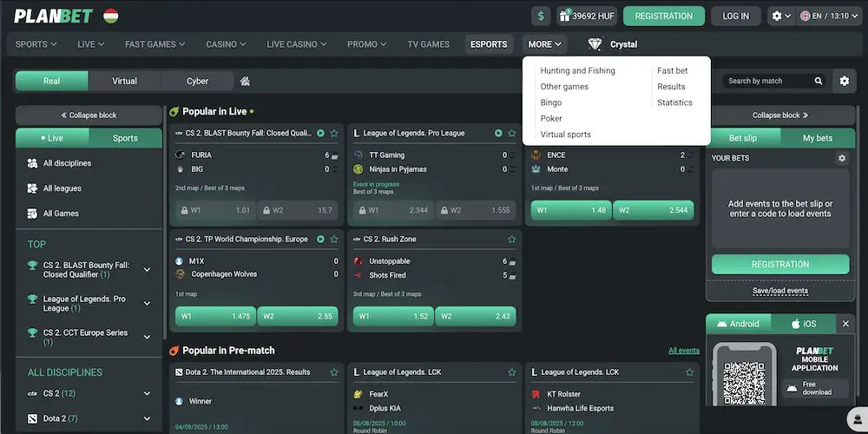Click the Hungary flag icon
Image resolution: width=868 pixels, height=434 pixels.
click(110, 16)
